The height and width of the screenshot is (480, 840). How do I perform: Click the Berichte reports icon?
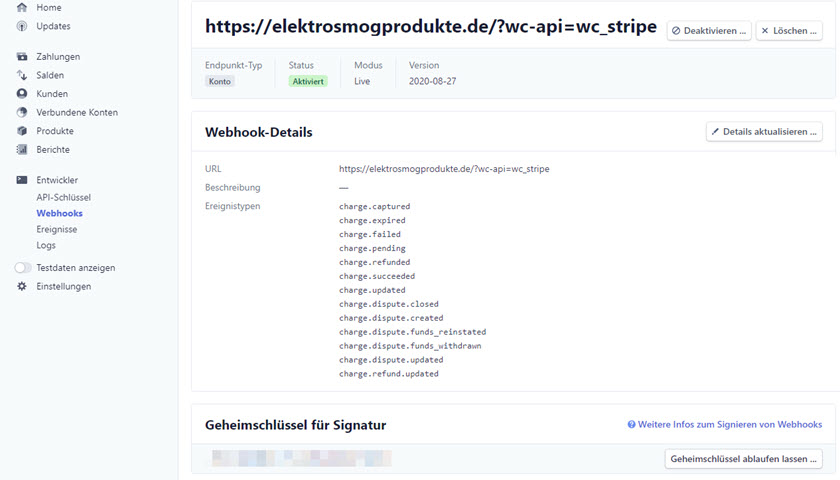click(x=21, y=149)
